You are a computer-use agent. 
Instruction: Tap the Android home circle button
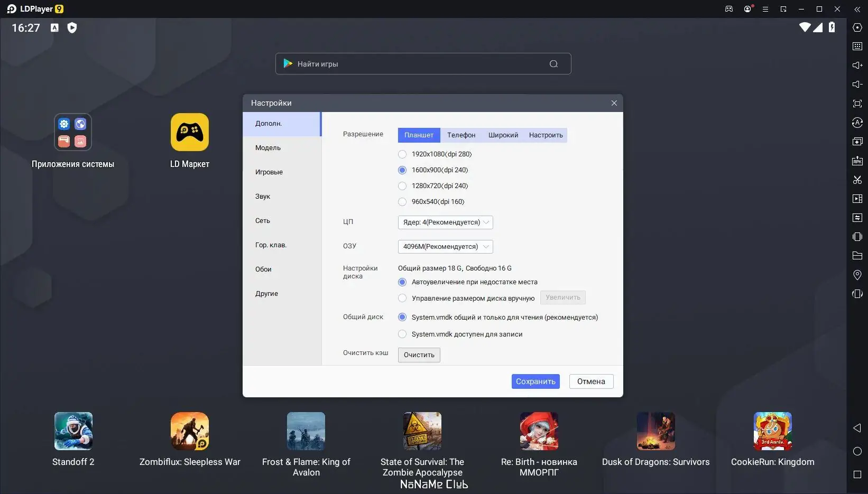click(857, 451)
